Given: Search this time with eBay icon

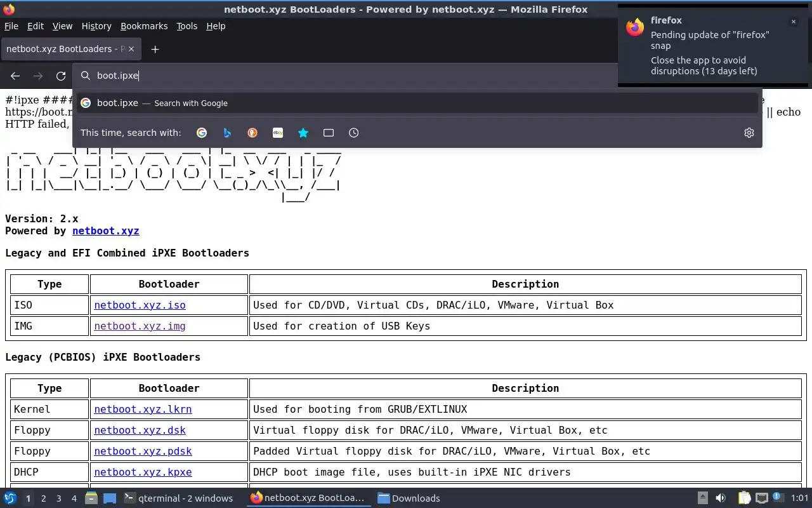Looking at the screenshot, I should (x=278, y=133).
